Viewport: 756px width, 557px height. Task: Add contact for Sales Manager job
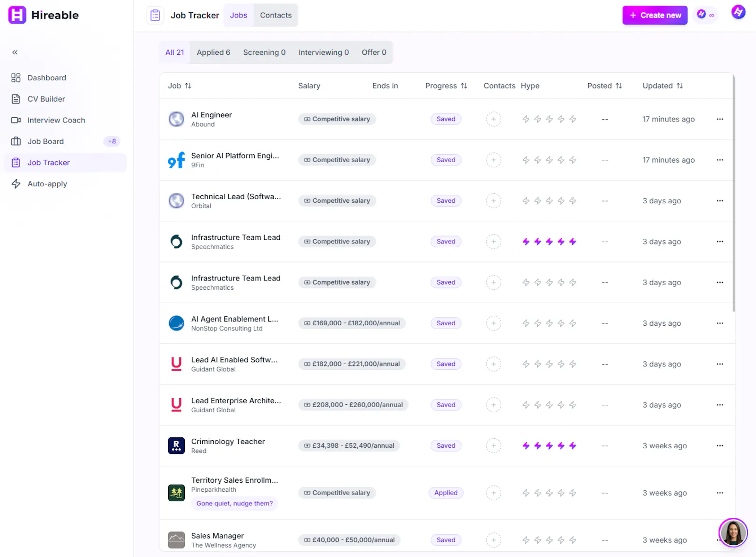[494, 540]
